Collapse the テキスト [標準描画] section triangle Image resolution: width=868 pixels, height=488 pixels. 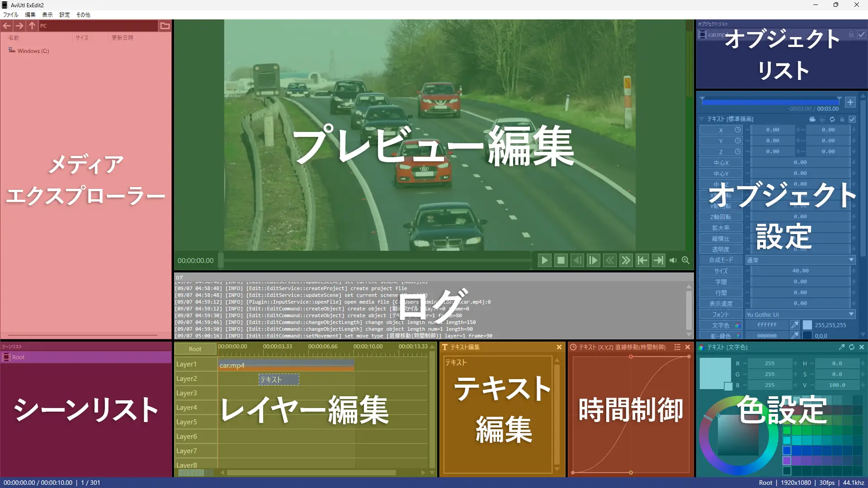click(x=702, y=119)
